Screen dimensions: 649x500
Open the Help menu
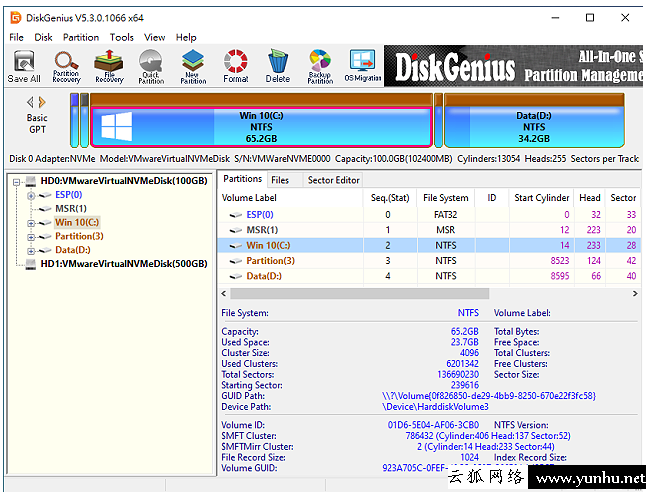tap(186, 37)
